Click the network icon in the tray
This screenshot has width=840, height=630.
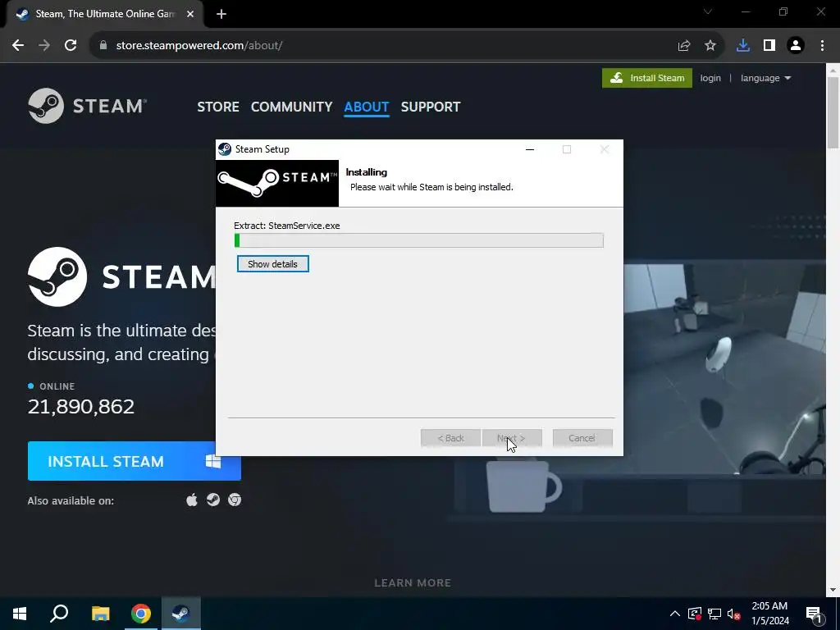[714, 614]
